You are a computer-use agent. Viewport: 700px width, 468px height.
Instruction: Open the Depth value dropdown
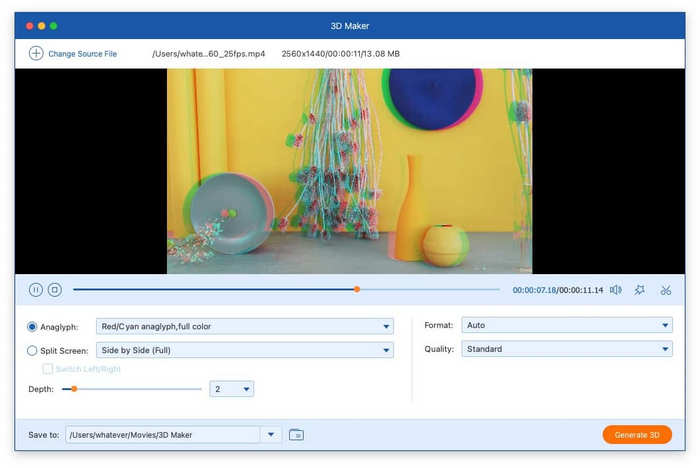click(232, 389)
